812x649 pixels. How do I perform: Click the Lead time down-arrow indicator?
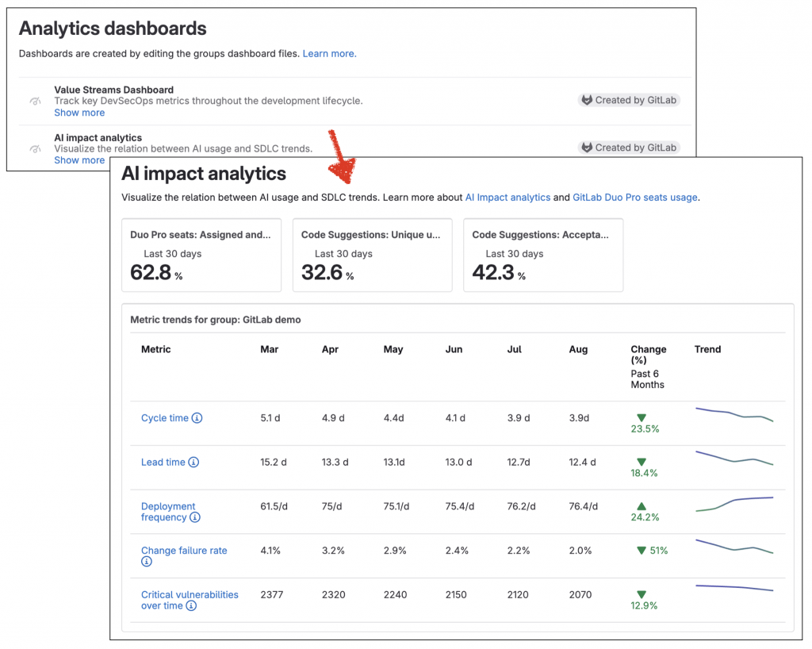tap(641, 462)
